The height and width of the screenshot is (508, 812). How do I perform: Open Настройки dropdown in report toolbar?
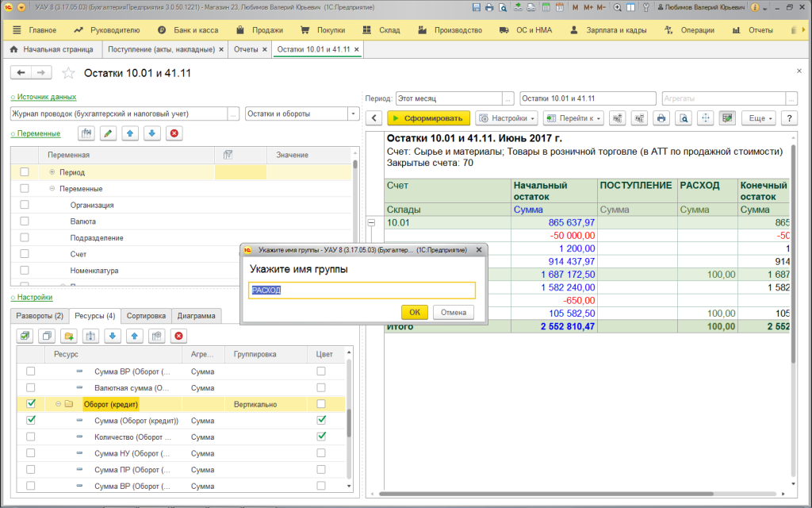(x=507, y=118)
